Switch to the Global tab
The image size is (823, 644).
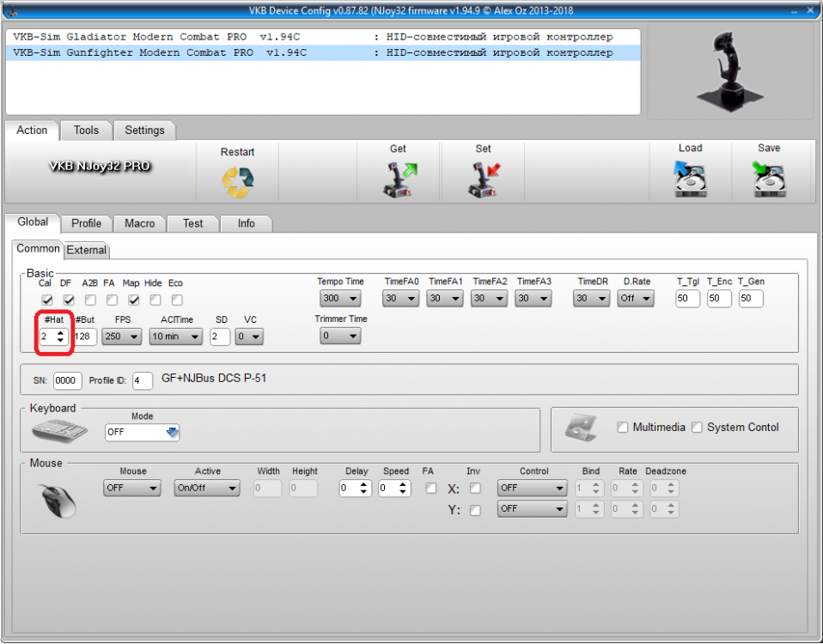click(x=33, y=222)
